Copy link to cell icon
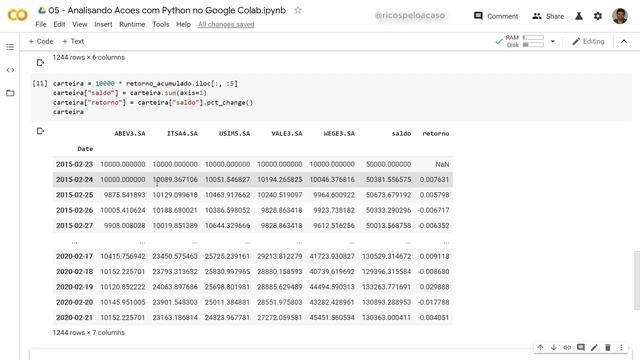Image resolution: width=640 pixels, height=360 pixels. [x=567, y=347]
